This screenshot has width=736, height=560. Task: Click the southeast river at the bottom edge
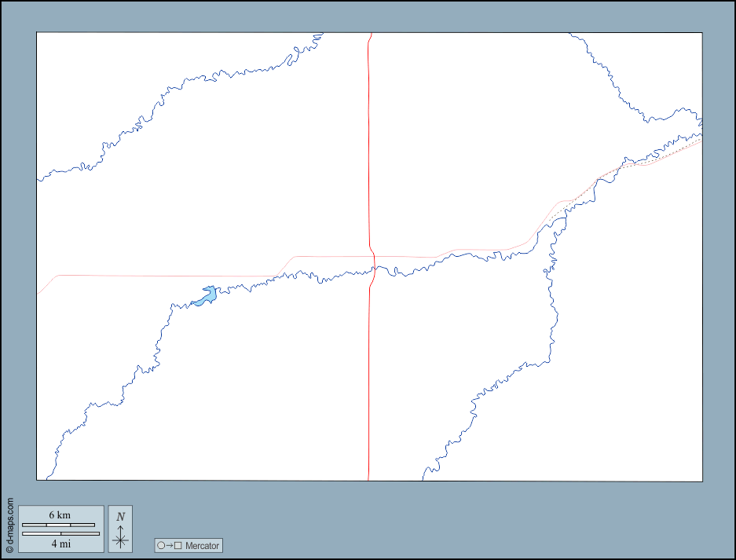(427, 469)
